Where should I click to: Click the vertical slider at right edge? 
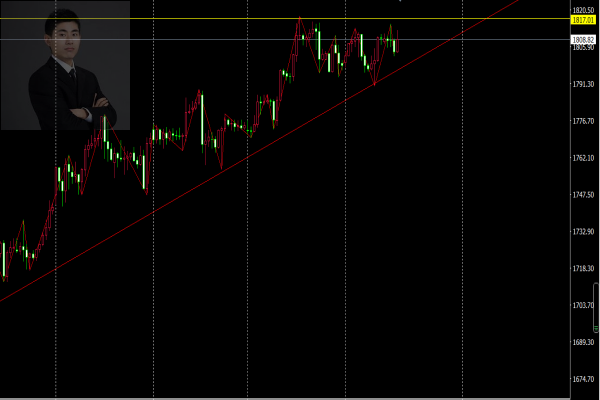pos(596,307)
